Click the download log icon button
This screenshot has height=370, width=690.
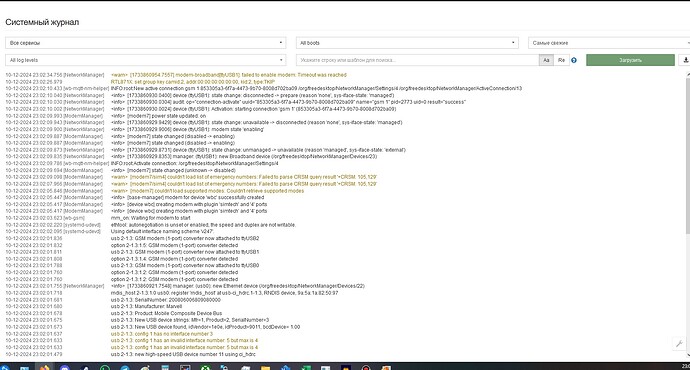coord(685,60)
